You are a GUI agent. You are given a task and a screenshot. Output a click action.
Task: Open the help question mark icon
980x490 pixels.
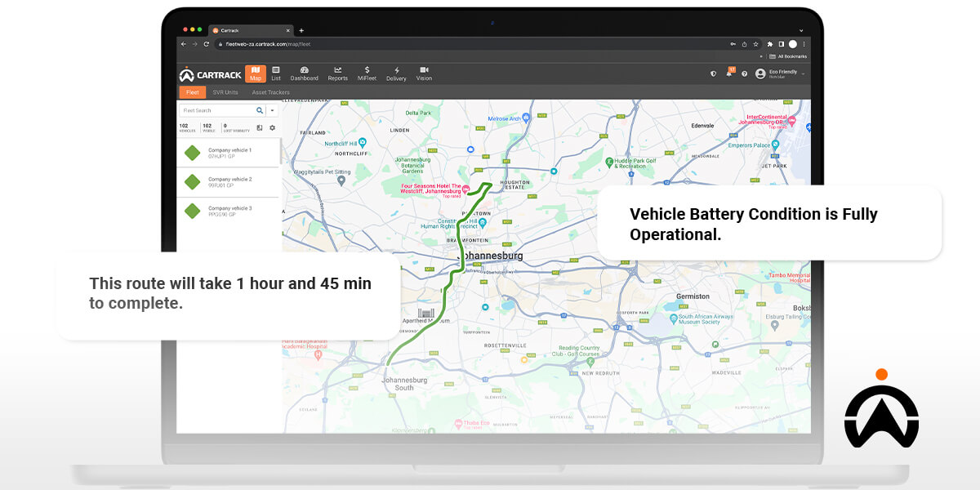coord(745,73)
